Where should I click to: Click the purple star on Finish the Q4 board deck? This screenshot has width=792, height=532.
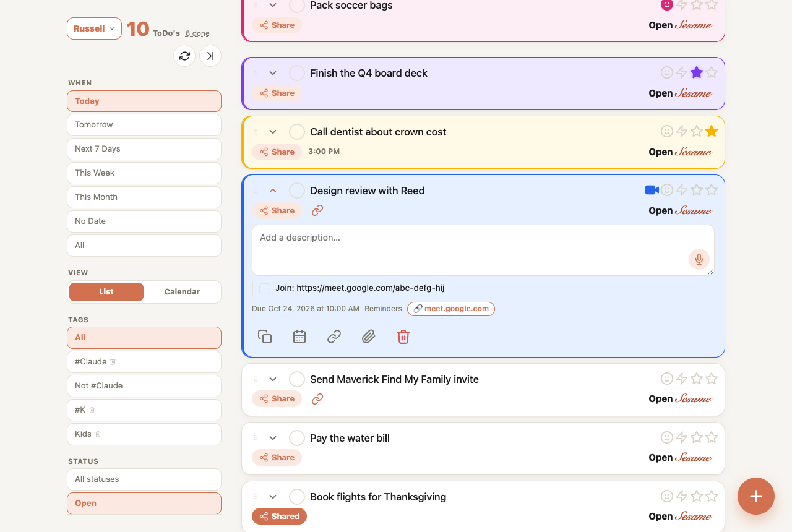coord(697,73)
